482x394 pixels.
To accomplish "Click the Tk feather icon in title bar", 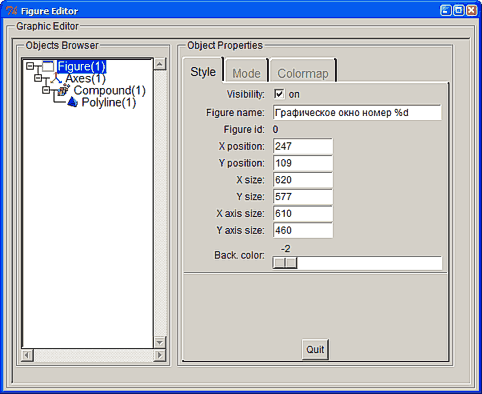I will pyautogui.click(x=11, y=11).
